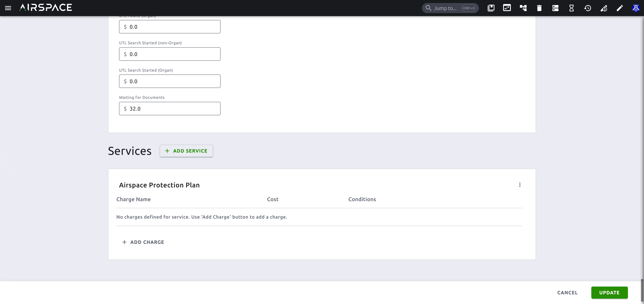Edit the Waiting for Documents amount field
Screen dimensions: 644x304
(170, 109)
